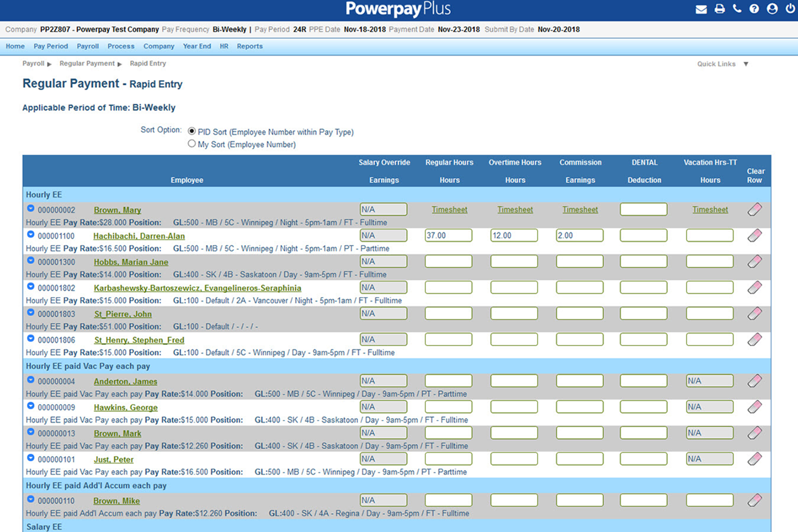Expand details for employee 000001100
Viewport: 798px width, 532px height.
tap(31, 234)
